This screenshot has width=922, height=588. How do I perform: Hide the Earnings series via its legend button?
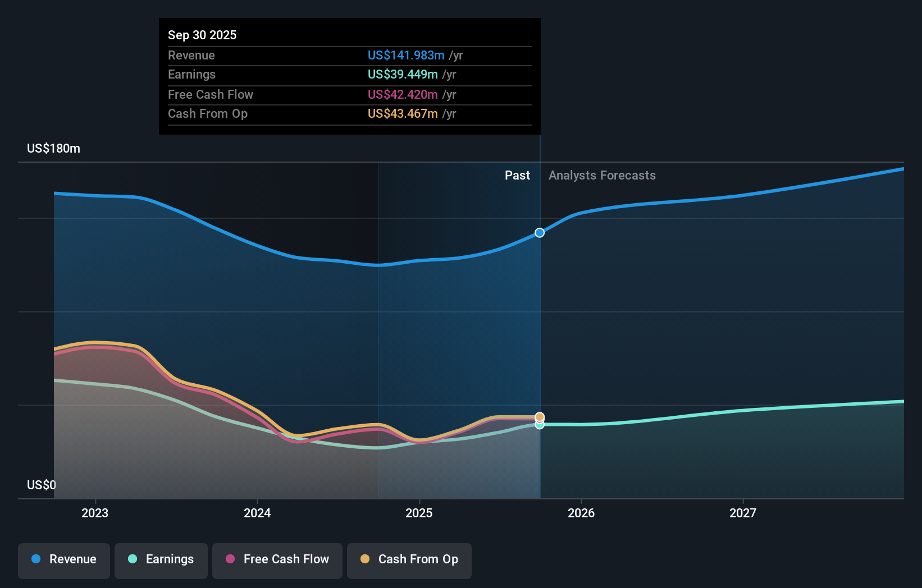(161, 560)
